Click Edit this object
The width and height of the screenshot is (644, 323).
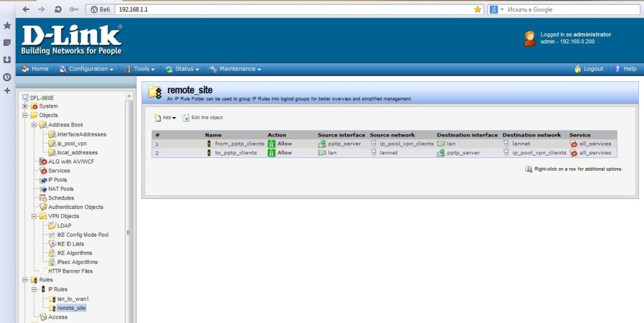tap(203, 118)
